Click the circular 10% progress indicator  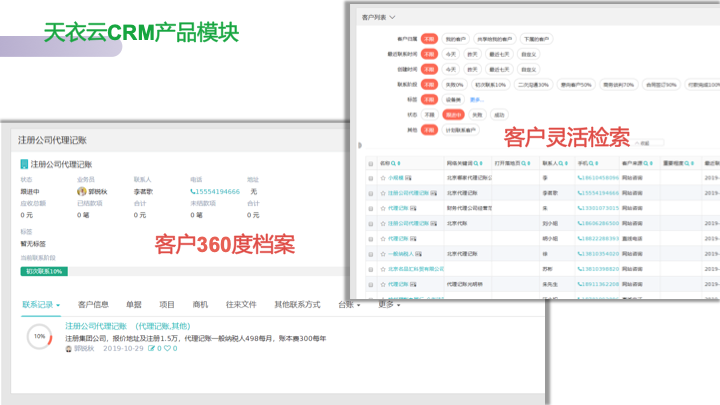[x=39, y=337]
